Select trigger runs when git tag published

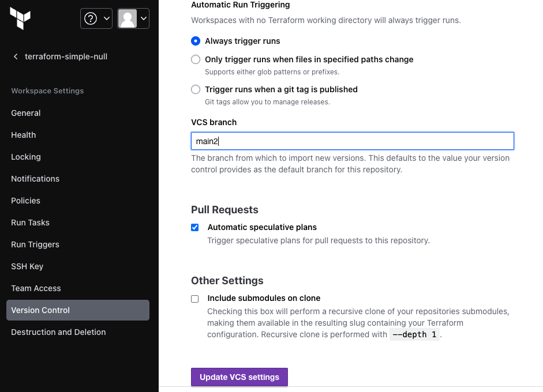[x=196, y=89]
